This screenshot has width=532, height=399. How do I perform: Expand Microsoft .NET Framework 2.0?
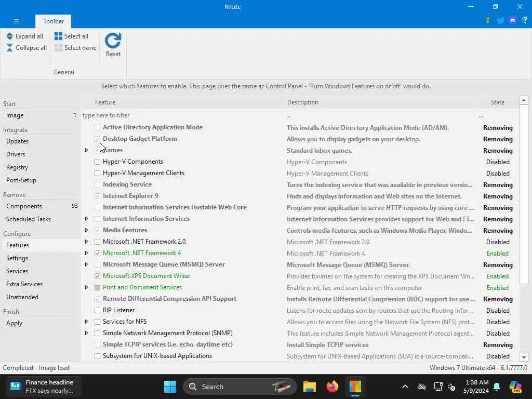(87, 242)
